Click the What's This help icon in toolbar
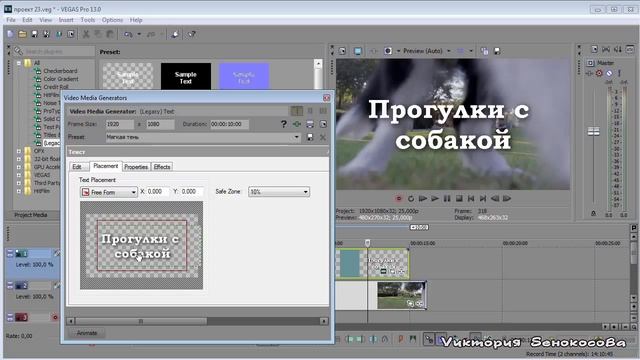The image size is (640, 360). tap(191, 34)
